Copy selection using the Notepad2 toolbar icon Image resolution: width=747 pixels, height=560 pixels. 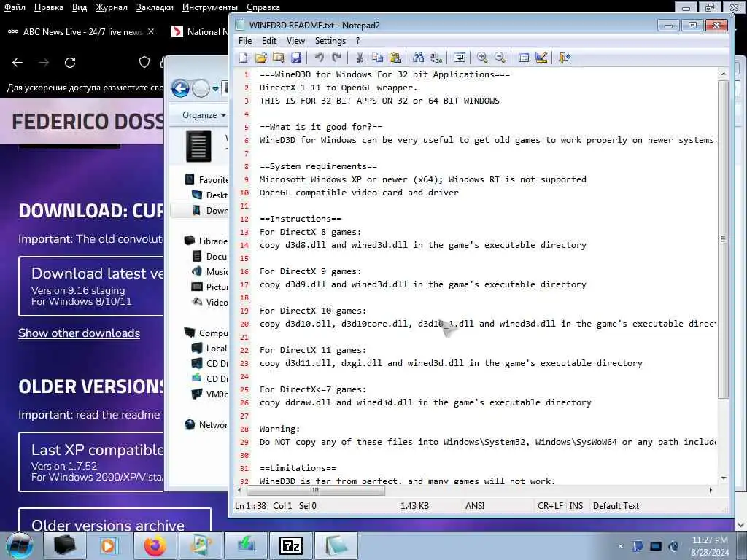tap(377, 58)
